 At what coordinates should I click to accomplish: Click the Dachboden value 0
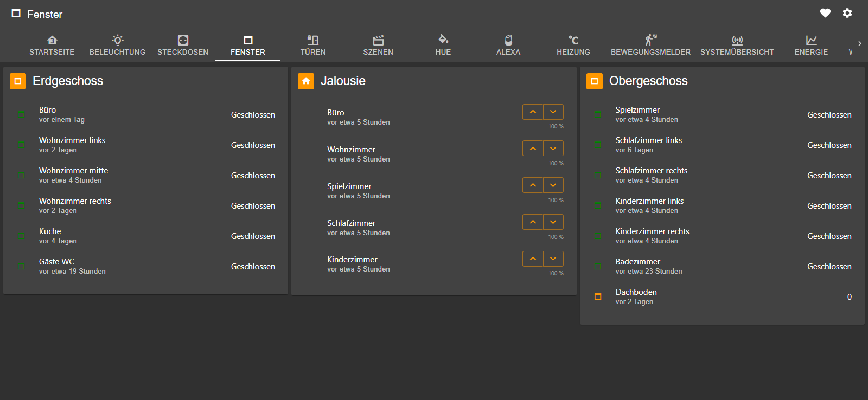850,297
